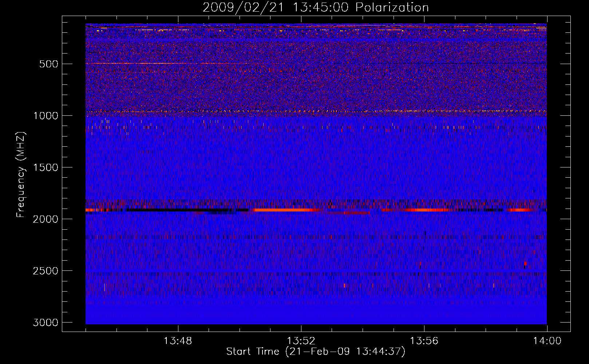
Task: Click the 13:52 time tick label
Action: (x=301, y=341)
